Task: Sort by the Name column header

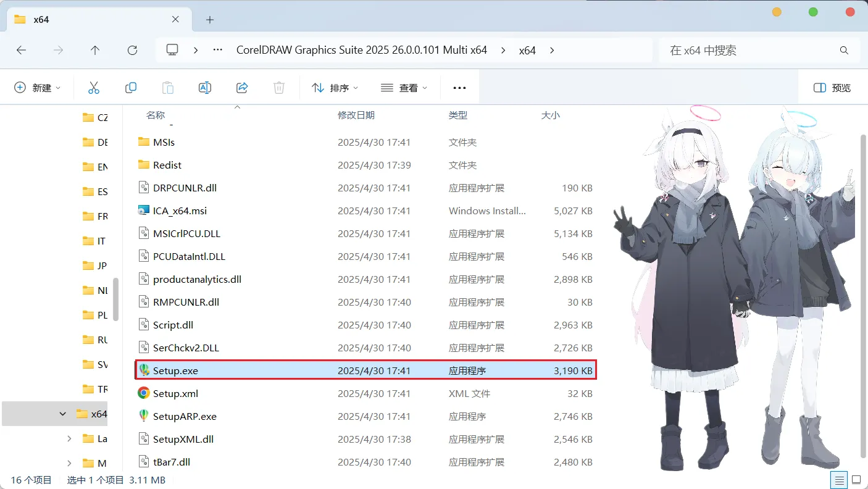Action: [x=156, y=115]
